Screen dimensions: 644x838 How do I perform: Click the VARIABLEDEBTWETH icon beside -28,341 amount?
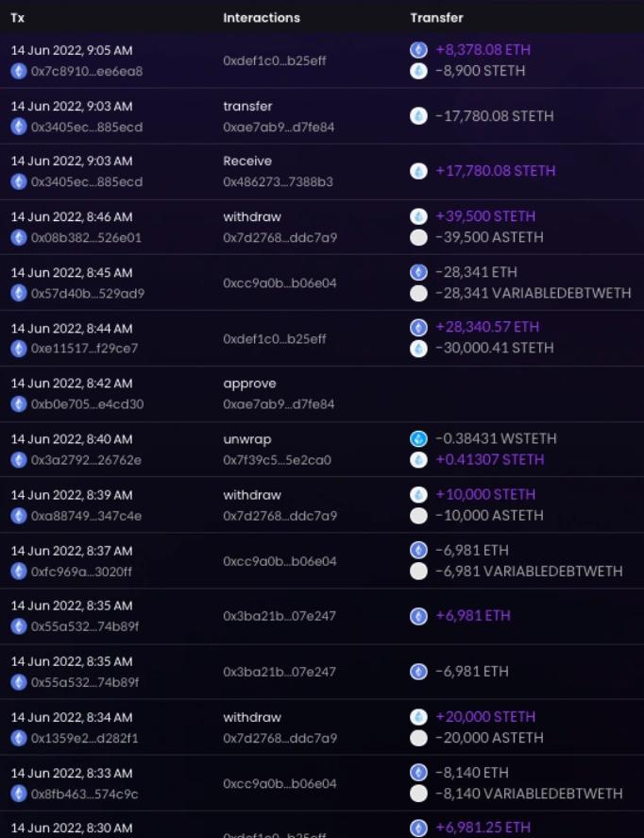point(418,293)
